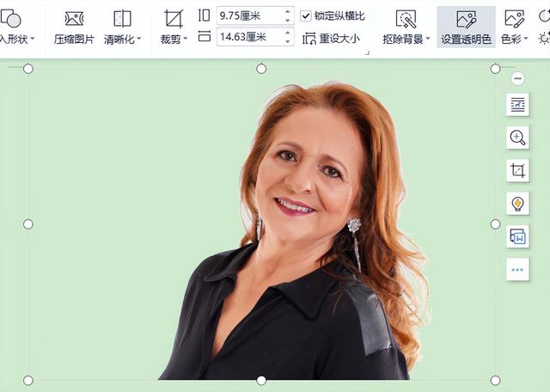The width and height of the screenshot is (550, 392).
Task: Click the height field showing 9.75厘米
Action: coord(247,15)
